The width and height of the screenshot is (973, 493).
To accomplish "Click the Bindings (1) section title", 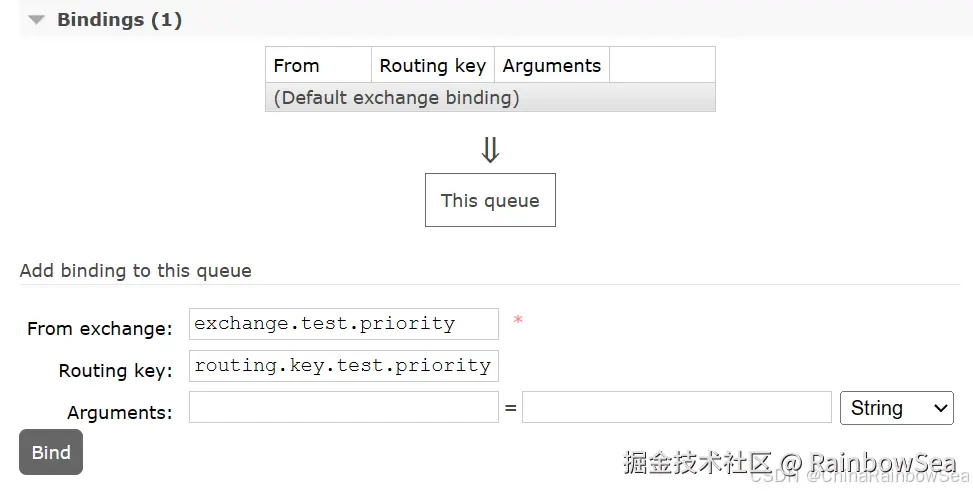I will 119,20.
